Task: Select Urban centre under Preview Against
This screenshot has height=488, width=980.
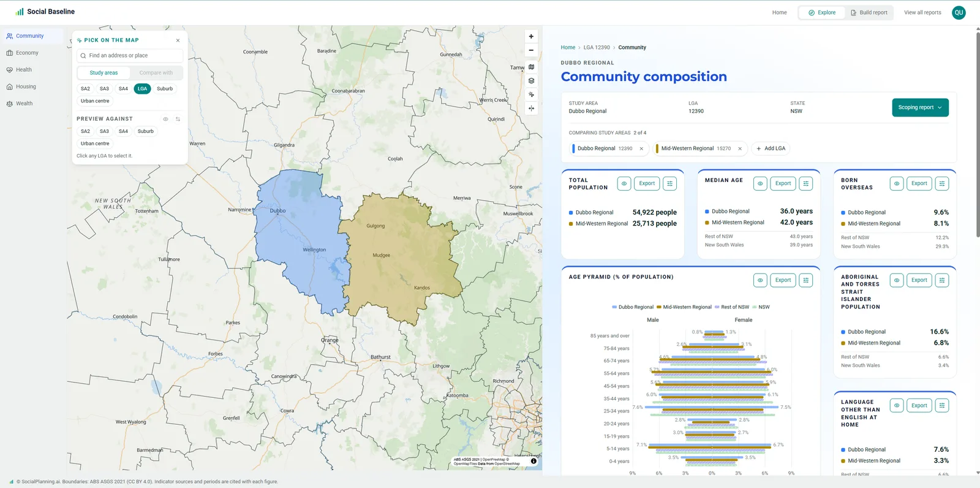Action: coord(95,143)
